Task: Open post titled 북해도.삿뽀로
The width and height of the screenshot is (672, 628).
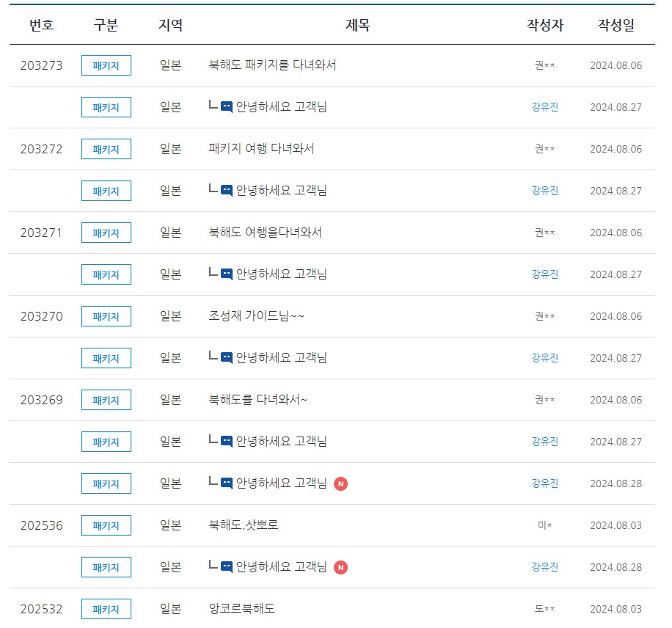Action: point(243,525)
